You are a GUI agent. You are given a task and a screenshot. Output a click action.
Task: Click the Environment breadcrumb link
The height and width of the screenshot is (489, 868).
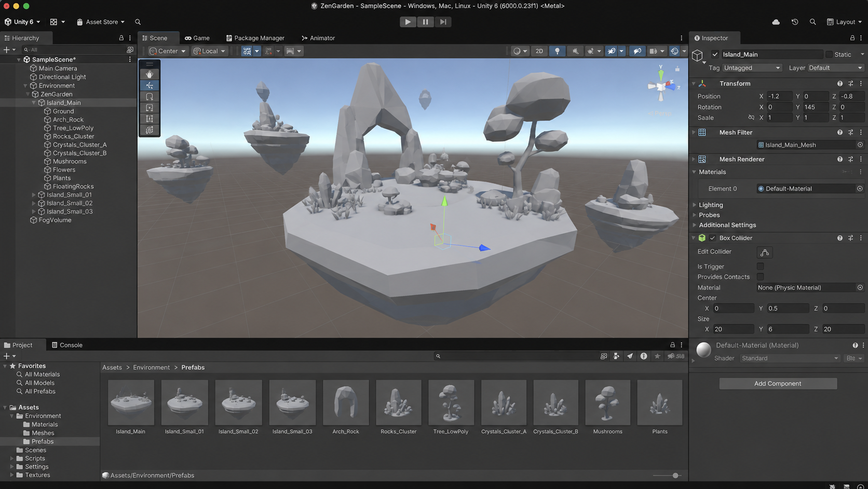(x=151, y=367)
